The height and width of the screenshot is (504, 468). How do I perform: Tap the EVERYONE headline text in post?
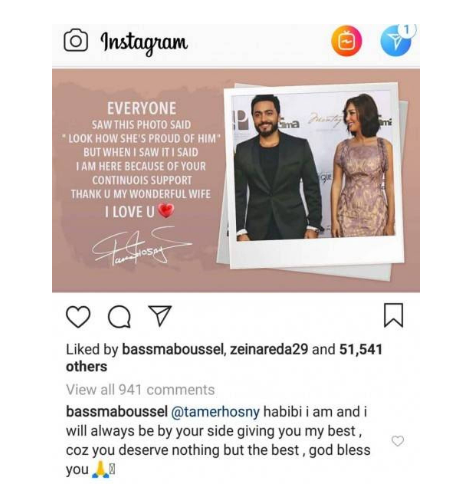pos(142,109)
